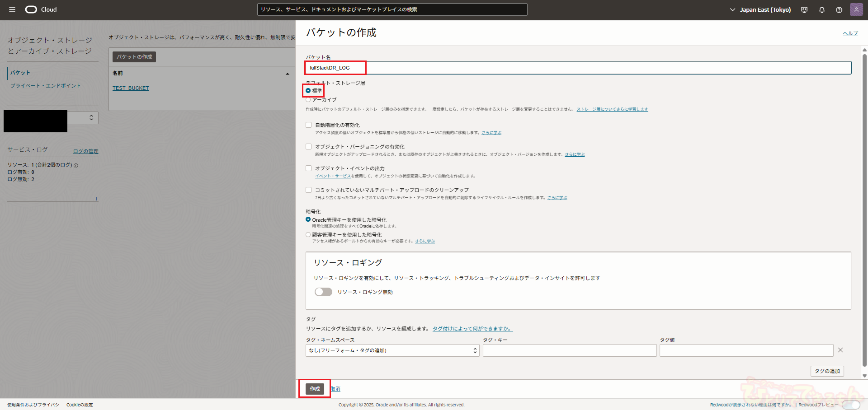Viewport: 868px width, 410px height.
Task: Click the info icon next to リソース count
Action: pyautogui.click(x=76, y=165)
